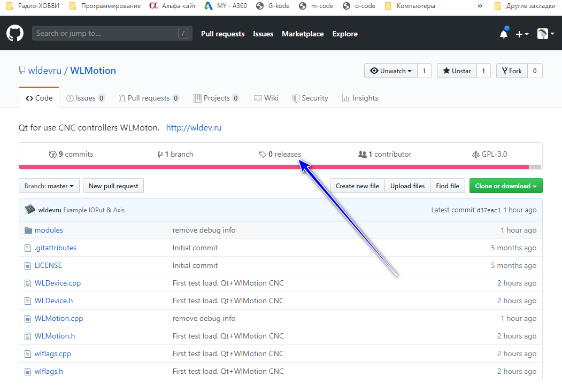Open the Insights tab
This screenshot has width=562, height=392.
pos(360,98)
